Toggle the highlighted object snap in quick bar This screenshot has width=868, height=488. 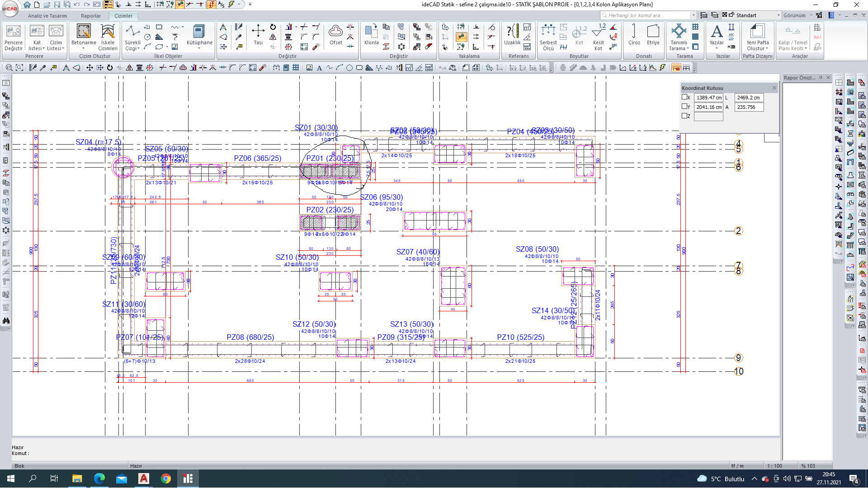pyautogui.click(x=180, y=5)
